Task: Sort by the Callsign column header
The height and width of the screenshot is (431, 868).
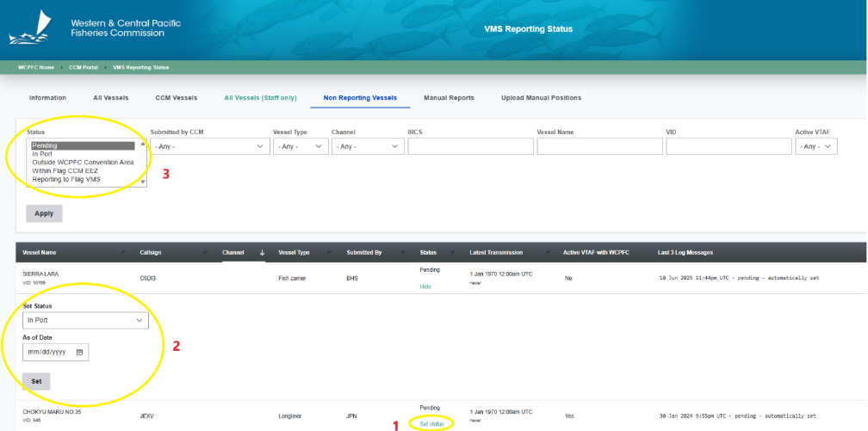Action: click(152, 253)
